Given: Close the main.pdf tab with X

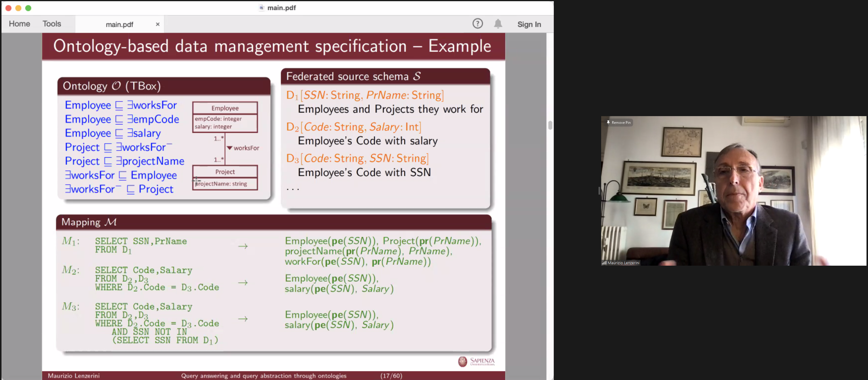Looking at the screenshot, I should [x=157, y=24].
